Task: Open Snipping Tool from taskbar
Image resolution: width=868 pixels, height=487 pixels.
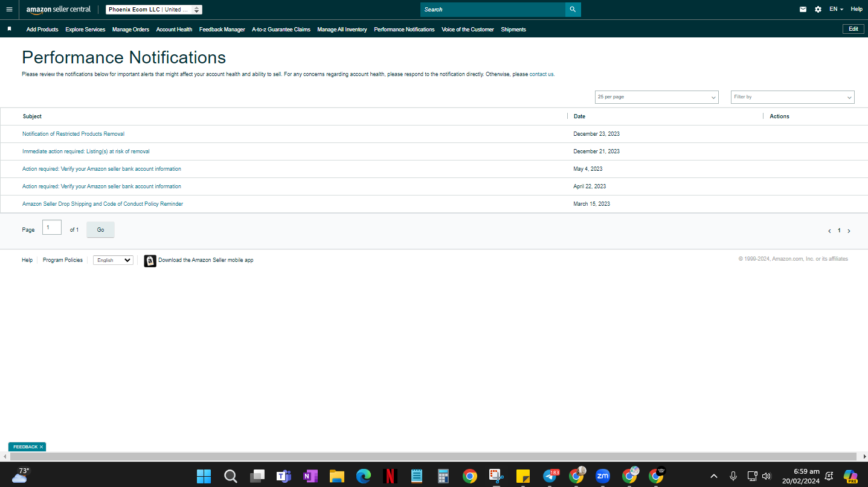Action: click(497, 476)
